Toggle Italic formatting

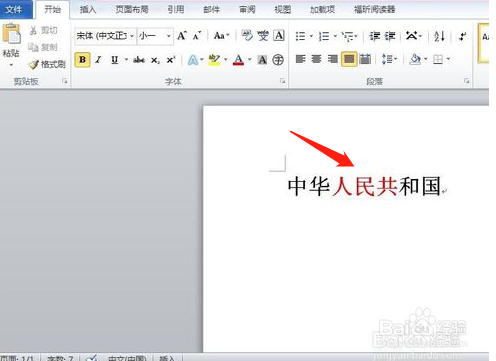98,60
